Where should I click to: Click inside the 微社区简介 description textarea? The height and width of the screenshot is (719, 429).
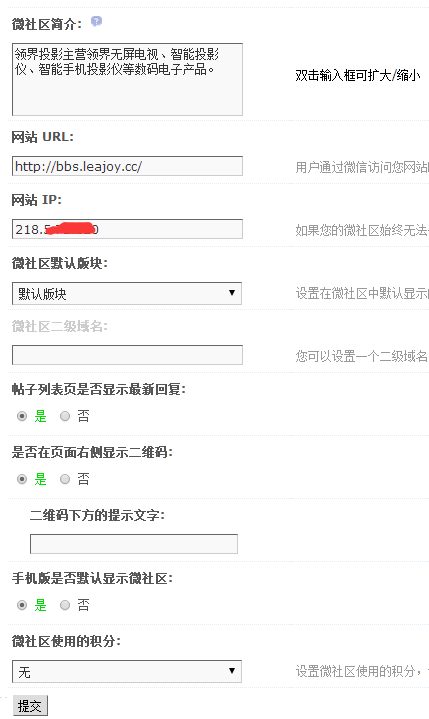coord(127,79)
